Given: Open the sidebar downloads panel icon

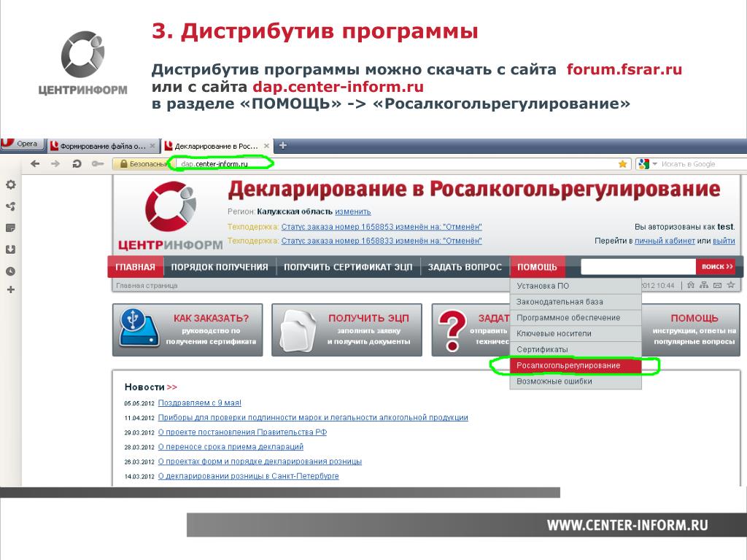Looking at the screenshot, I should (10, 249).
